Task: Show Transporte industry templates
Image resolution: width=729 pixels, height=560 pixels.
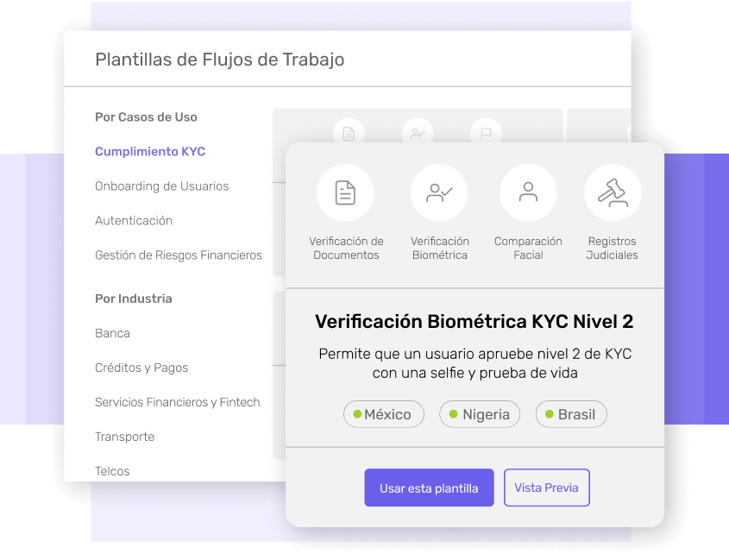Action: [125, 437]
